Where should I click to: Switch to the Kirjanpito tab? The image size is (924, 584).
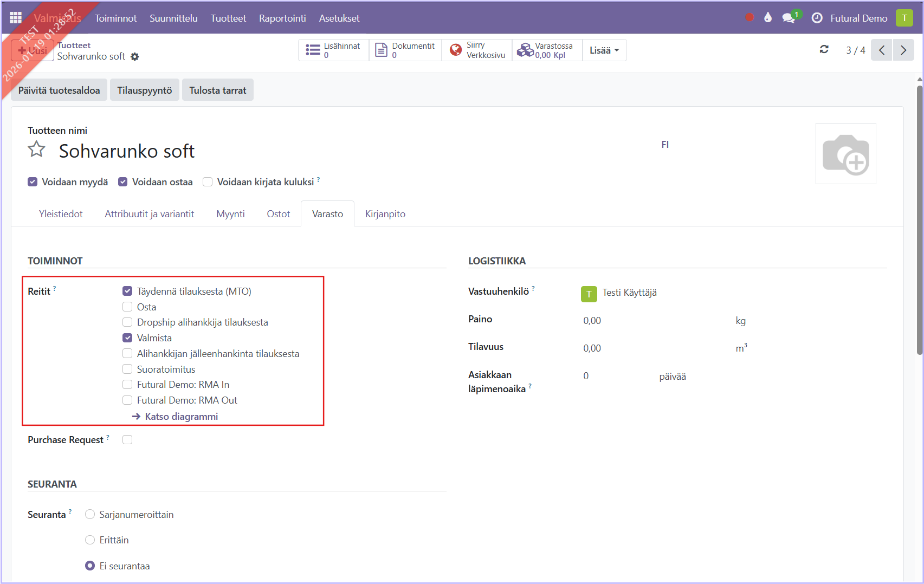[x=385, y=214]
